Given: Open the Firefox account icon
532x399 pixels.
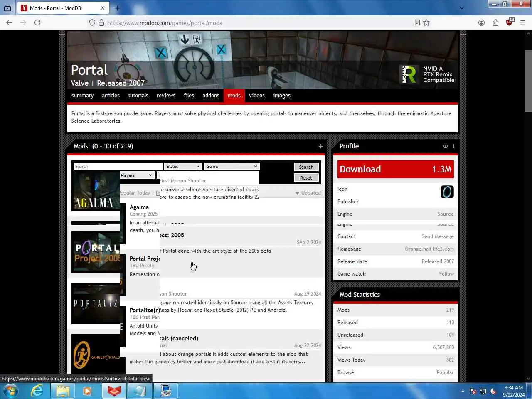Looking at the screenshot, I should pyautogui.click(x=481, y=23).
